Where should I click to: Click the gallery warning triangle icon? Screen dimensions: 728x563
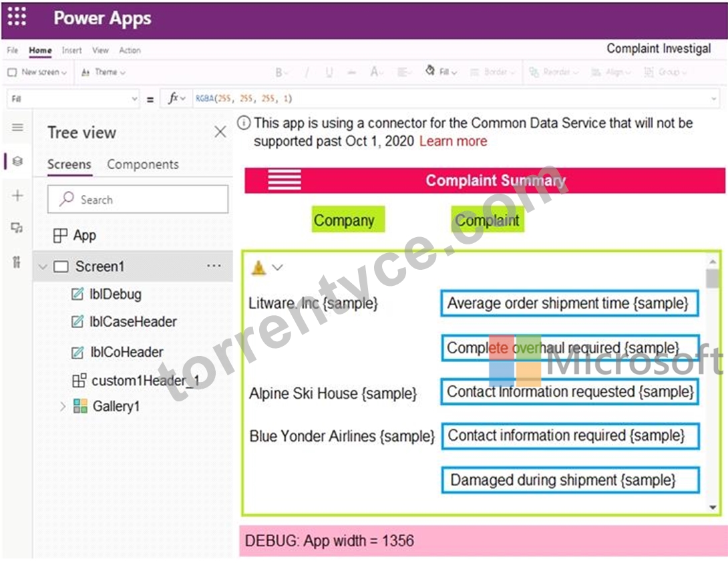(258, 268)
